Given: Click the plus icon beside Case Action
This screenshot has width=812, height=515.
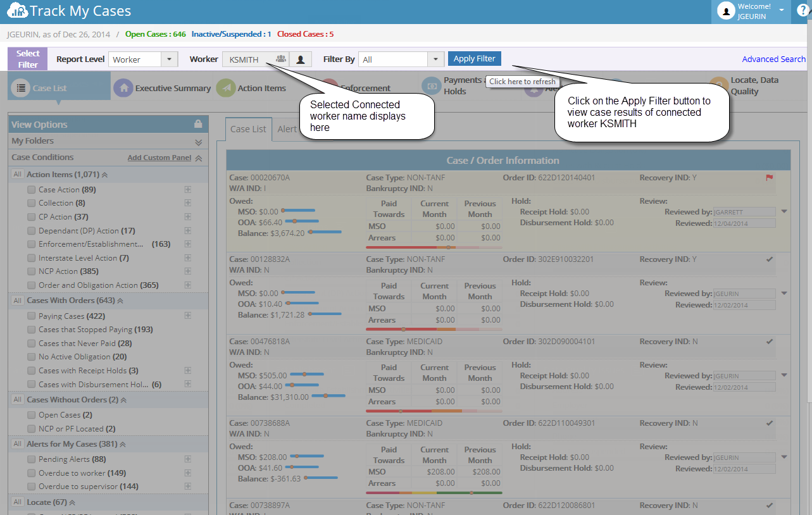Looking at the screenshot, I should pyautogui.click(x=187, y=189).
